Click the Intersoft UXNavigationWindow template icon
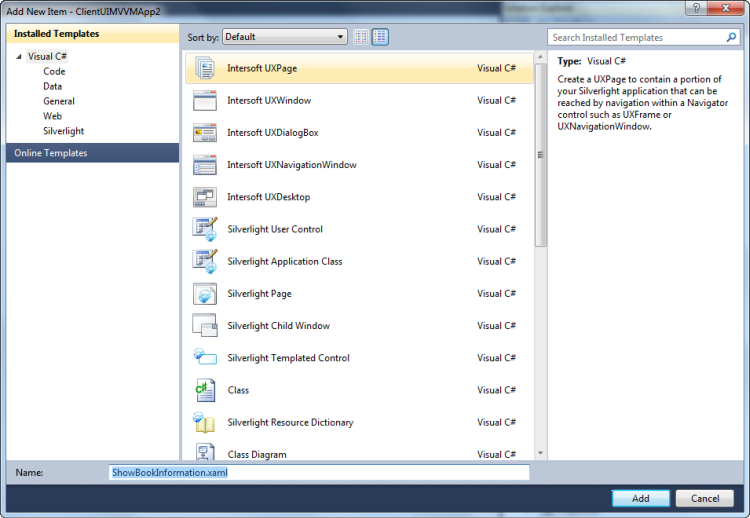Image resolution: width=750 pixels, height=518 pixels. pos(205,165)
